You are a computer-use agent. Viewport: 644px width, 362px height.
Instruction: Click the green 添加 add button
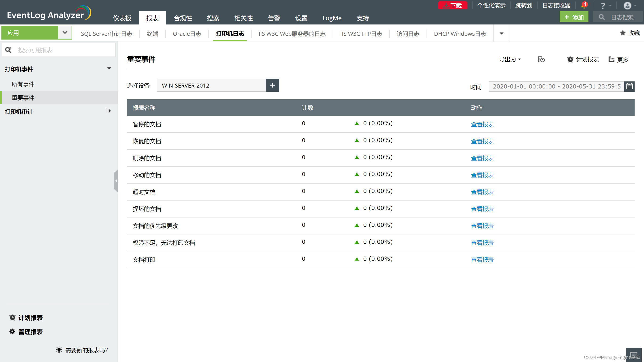click(574, 17)
